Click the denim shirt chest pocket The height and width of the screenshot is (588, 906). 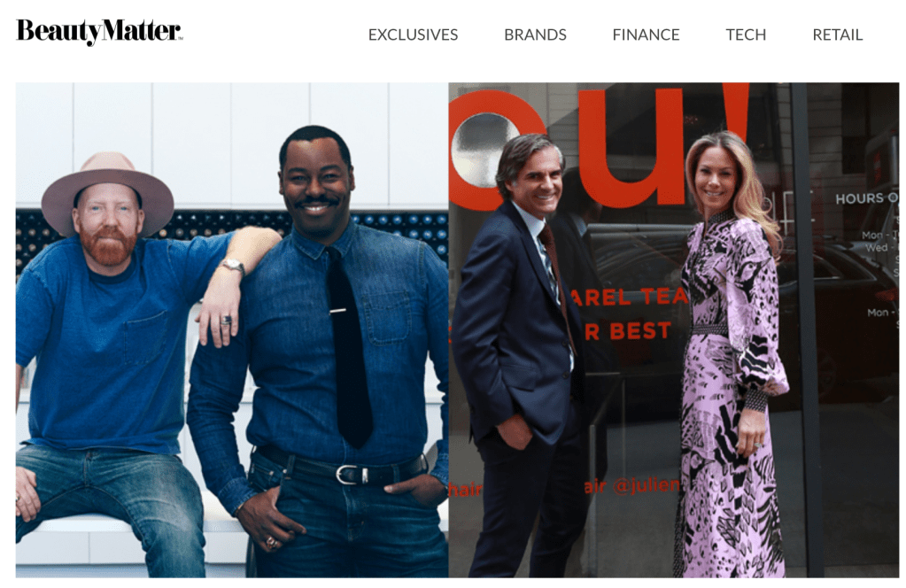click(x=387, y=318)
